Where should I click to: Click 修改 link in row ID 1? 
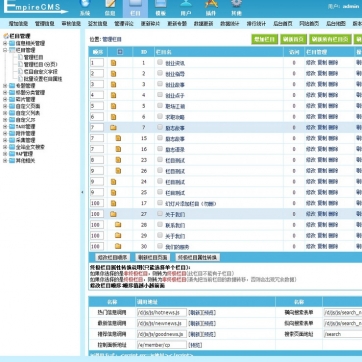[311, 63]
